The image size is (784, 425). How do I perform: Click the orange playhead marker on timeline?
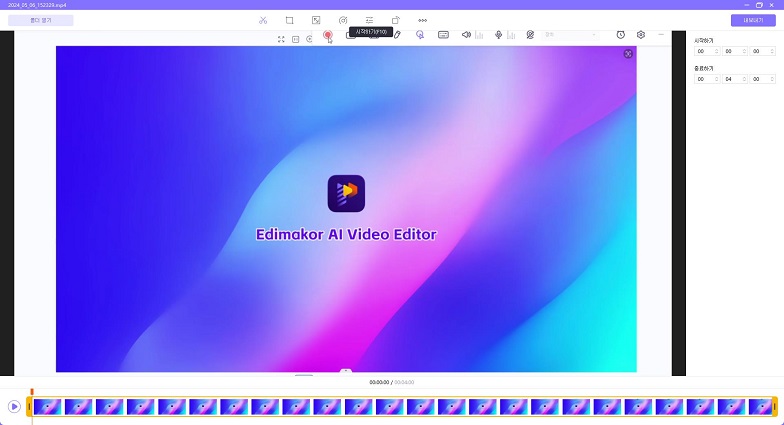point(32,392)
